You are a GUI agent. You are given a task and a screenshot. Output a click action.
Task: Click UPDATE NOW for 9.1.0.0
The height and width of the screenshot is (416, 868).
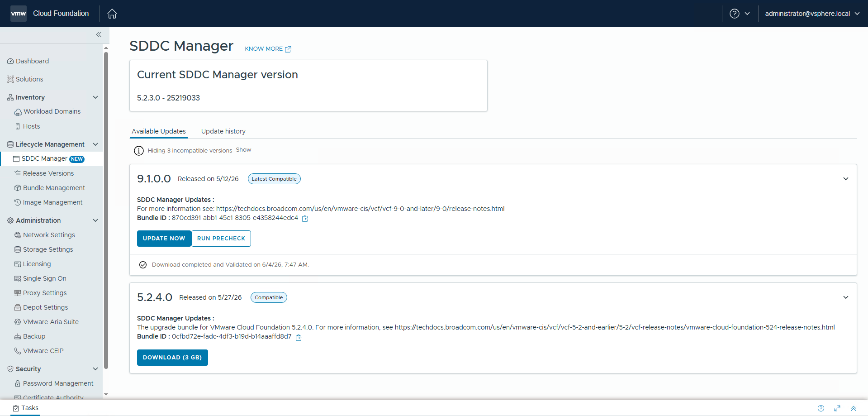(164, 239)
